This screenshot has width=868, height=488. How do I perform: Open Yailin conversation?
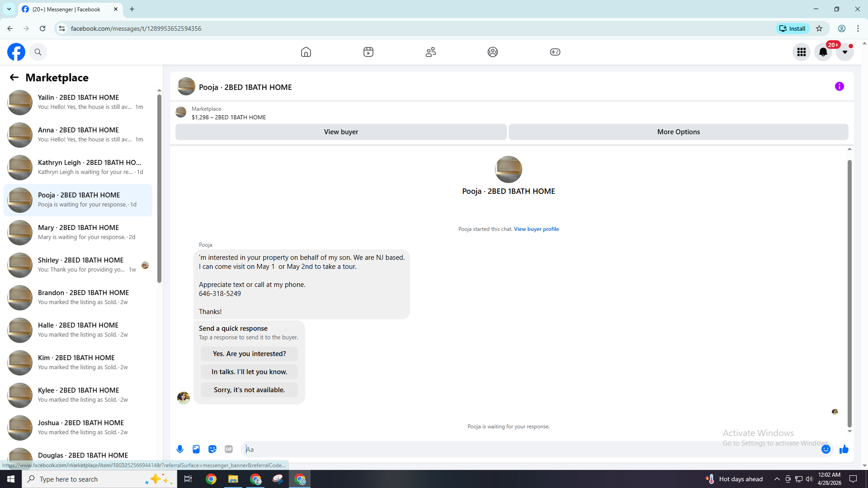click(x=78, y=102)
